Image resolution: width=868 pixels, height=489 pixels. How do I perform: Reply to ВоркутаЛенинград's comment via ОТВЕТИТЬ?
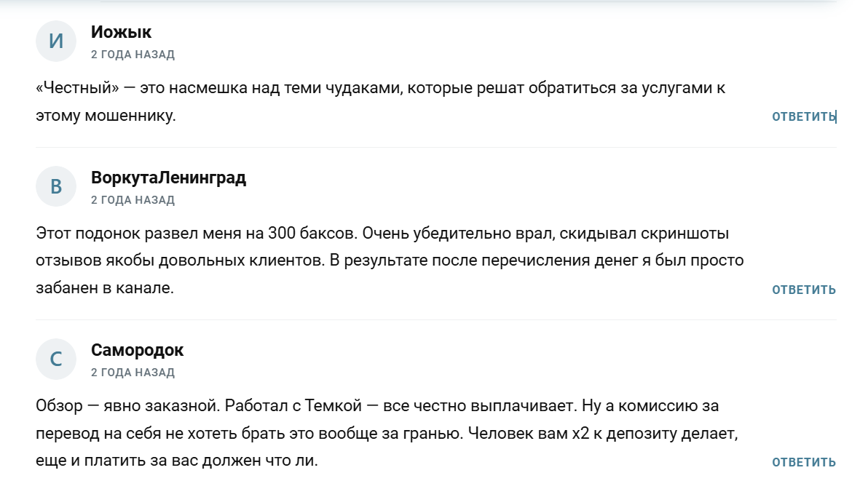(804, 290)
